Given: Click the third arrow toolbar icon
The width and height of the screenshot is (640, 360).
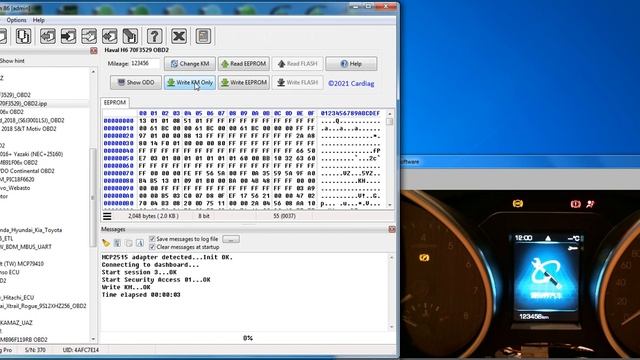Looking at the screenshot, I should tap(89, 36).
